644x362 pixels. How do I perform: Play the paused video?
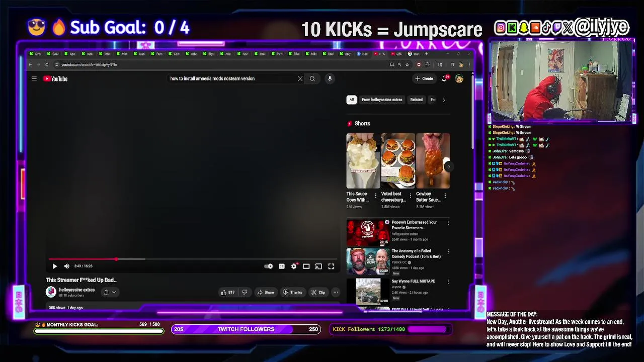click(55, 266)
